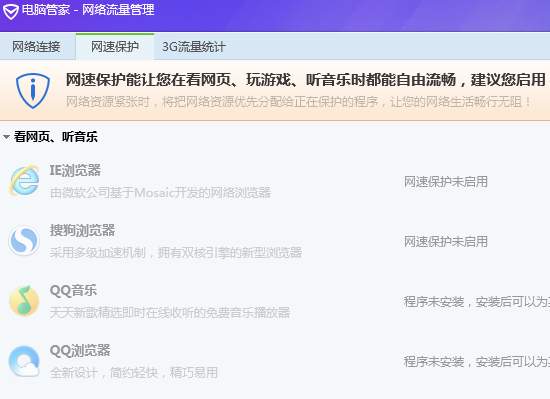Click QQ浏览器 description 全新设计，简约轻快
Image resolution: width=550 pixels, height=399 pixels.
134,373
